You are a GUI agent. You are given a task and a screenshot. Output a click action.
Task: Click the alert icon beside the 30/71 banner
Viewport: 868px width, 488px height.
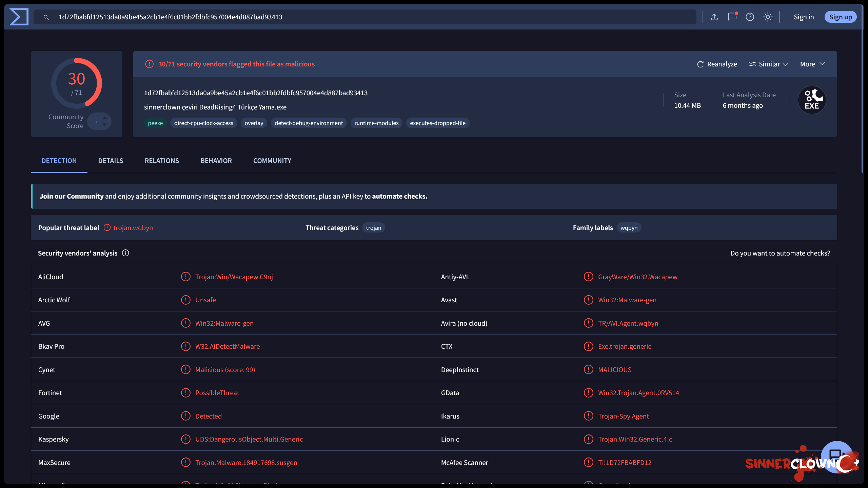click(150, 64)
